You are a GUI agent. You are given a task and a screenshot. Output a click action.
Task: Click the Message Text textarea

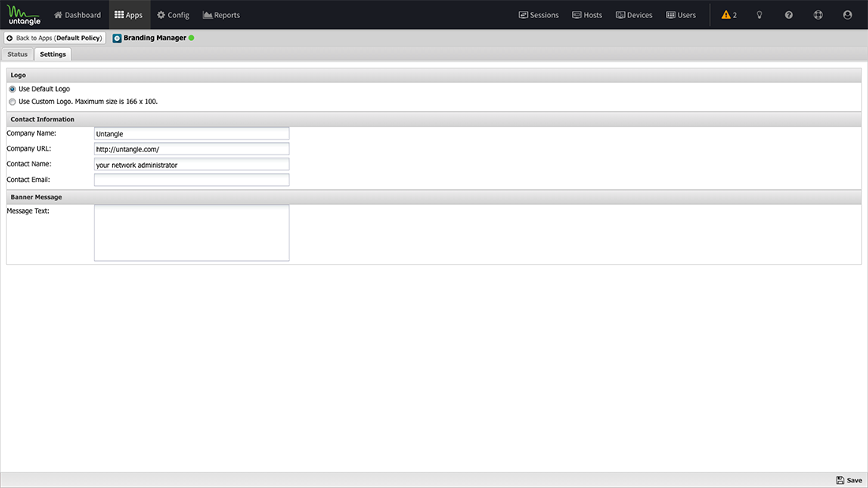pyautogui.click(x=192, y=233)
